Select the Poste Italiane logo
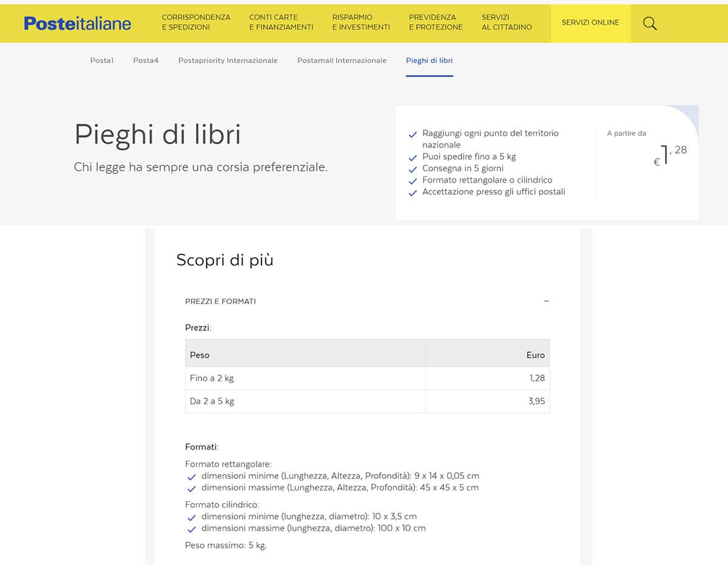The image size is (728, 565). click(77, 23)
